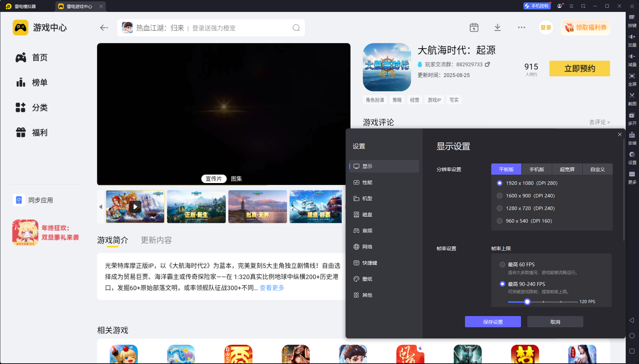Select 1600 x 900 resolution option
Image resolution: width=639 pixels, height=364 pixels.
pyautogui.click(x=500, y=196)
